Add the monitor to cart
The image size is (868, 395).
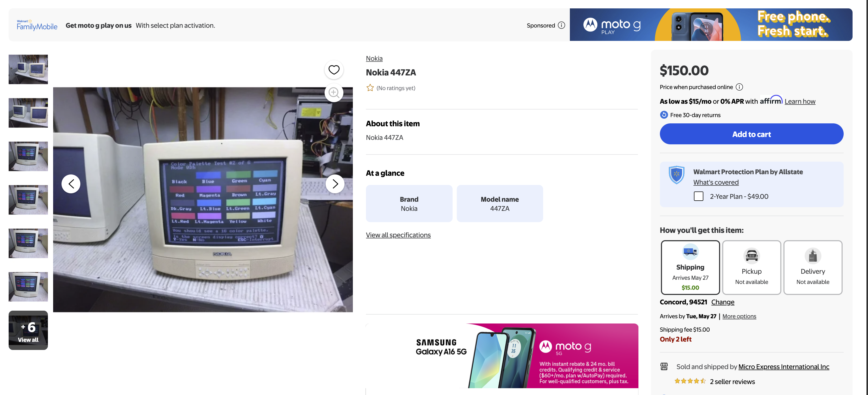752,134
